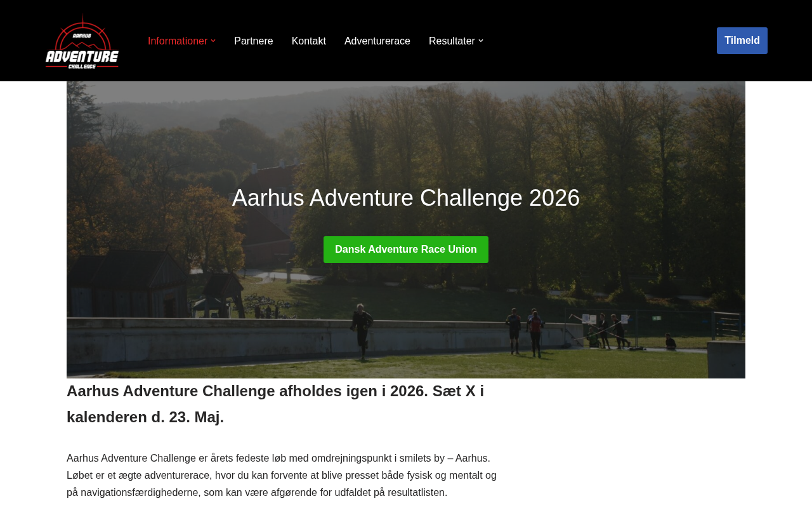Open the Adventurerace page

pos(377,41)
